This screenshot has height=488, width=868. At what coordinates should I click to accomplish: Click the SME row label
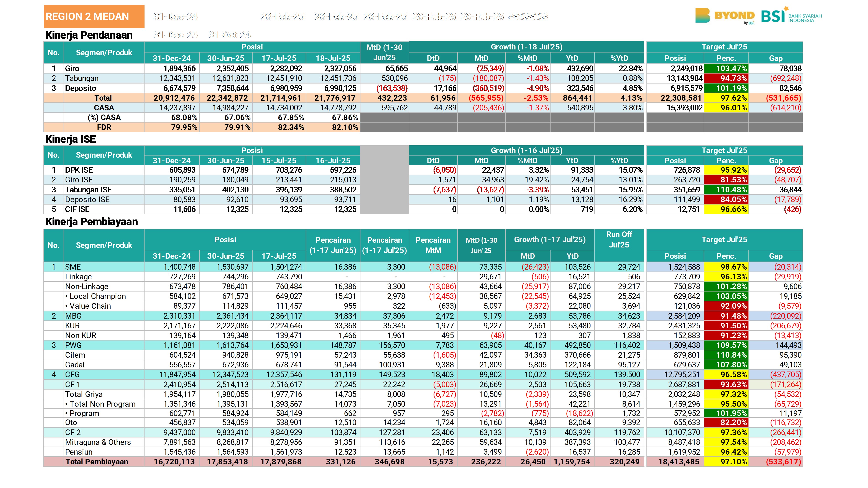point(73,267)
